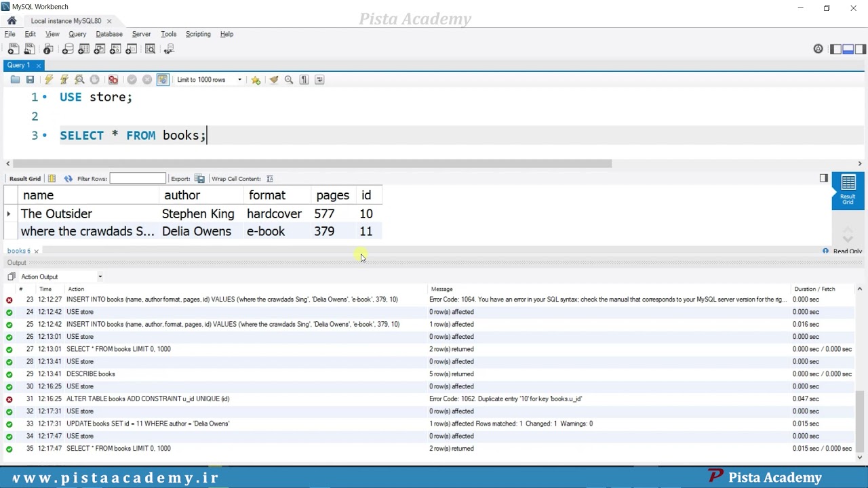This screenshot has height=488, width=868.
Task: Show the find panel magnifier icon
Action: coord(289,80)
